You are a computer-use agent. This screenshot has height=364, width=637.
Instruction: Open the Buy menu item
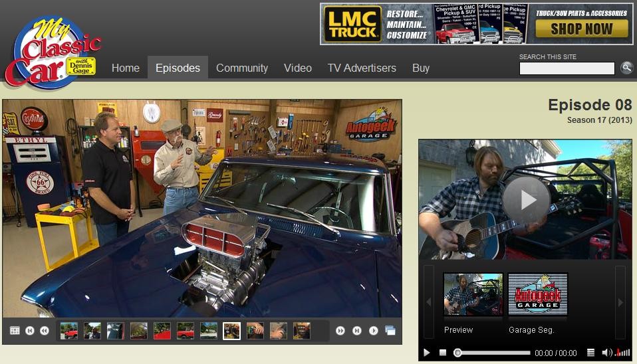[x=421, y=68]
